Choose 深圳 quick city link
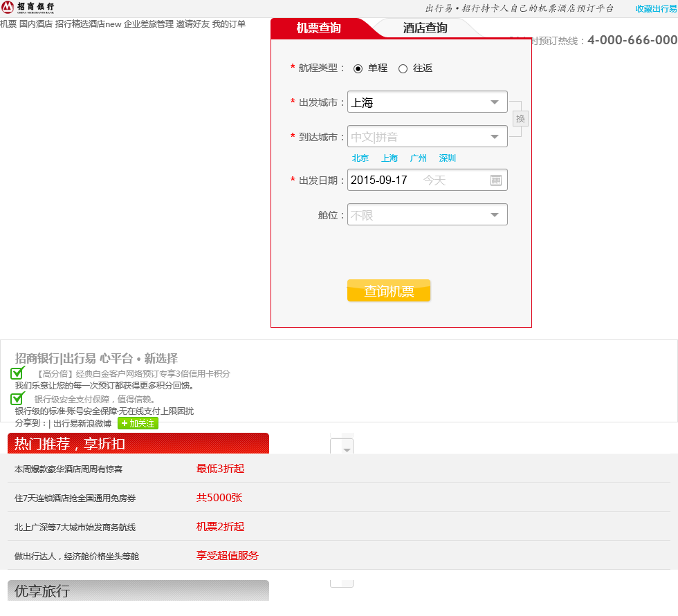 [447, 158]
